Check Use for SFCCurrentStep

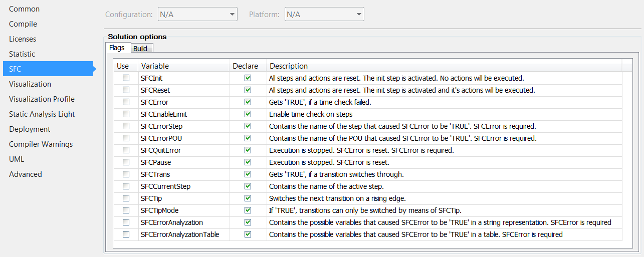(126, 186)
